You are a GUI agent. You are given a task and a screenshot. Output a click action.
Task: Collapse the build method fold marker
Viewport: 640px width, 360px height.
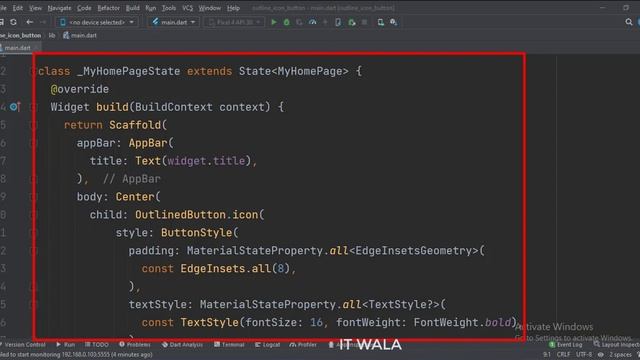[x=34, y=107]
